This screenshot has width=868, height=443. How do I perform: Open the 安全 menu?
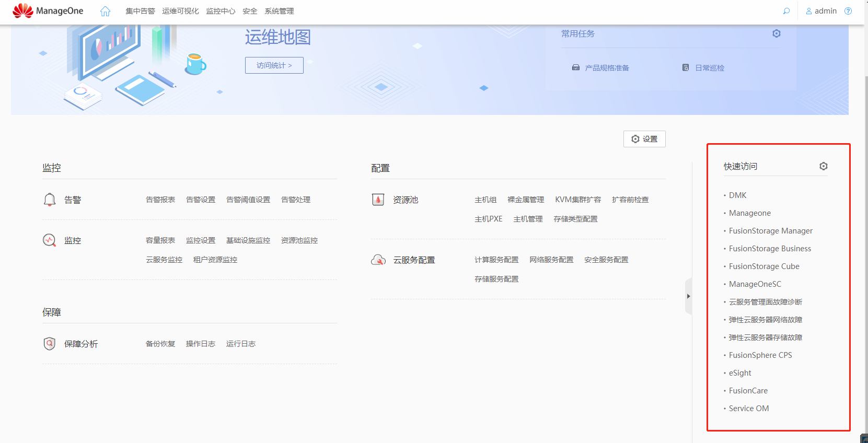250,11
